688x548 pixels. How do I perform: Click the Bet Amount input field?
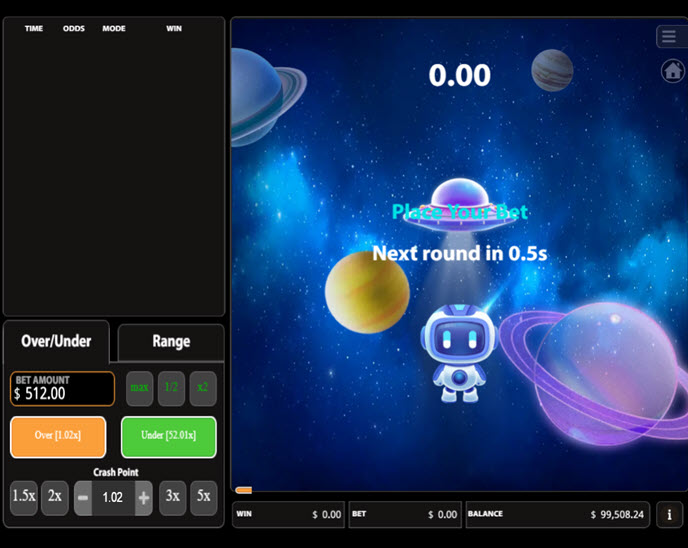(x=63, y=389)
